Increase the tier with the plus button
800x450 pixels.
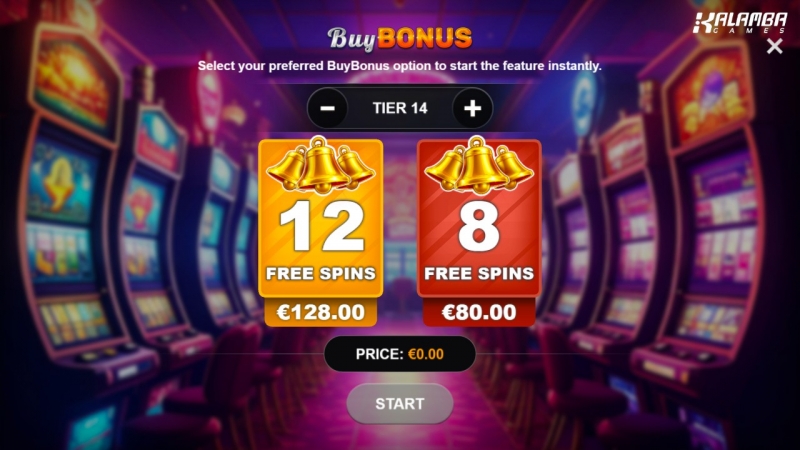[472, 108]
